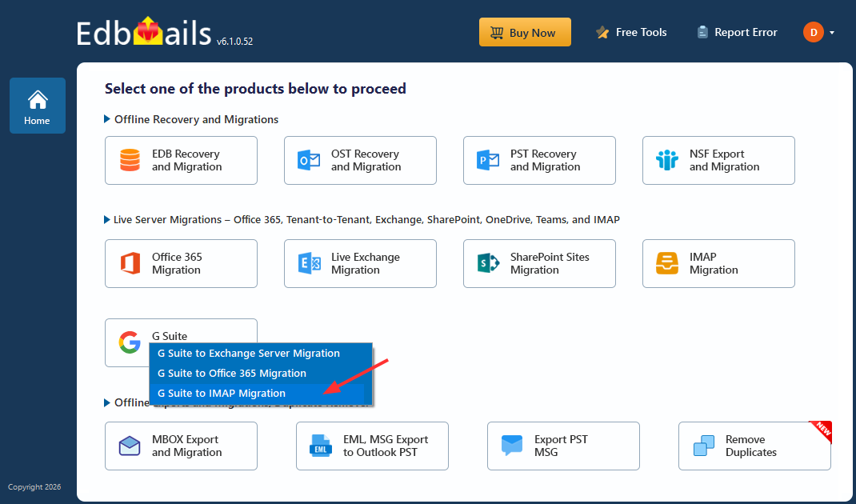Click Report Error in the header

coord(737,33)
